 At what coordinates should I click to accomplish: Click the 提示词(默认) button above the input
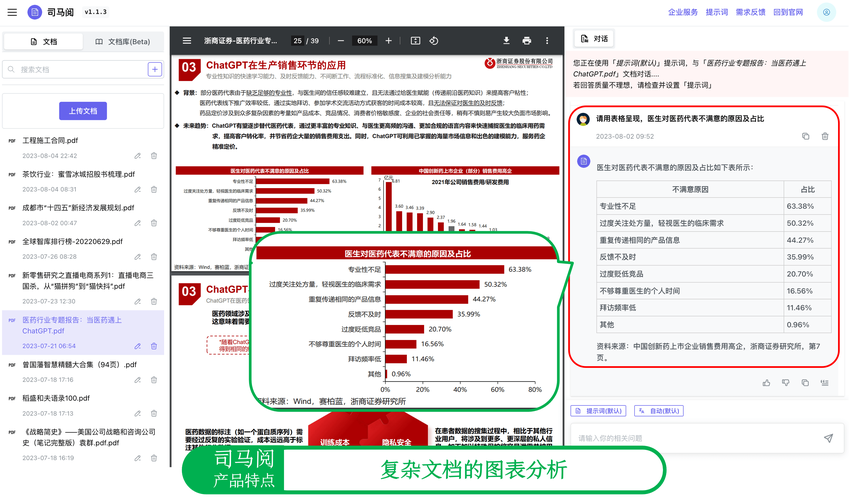pos(598,411)
